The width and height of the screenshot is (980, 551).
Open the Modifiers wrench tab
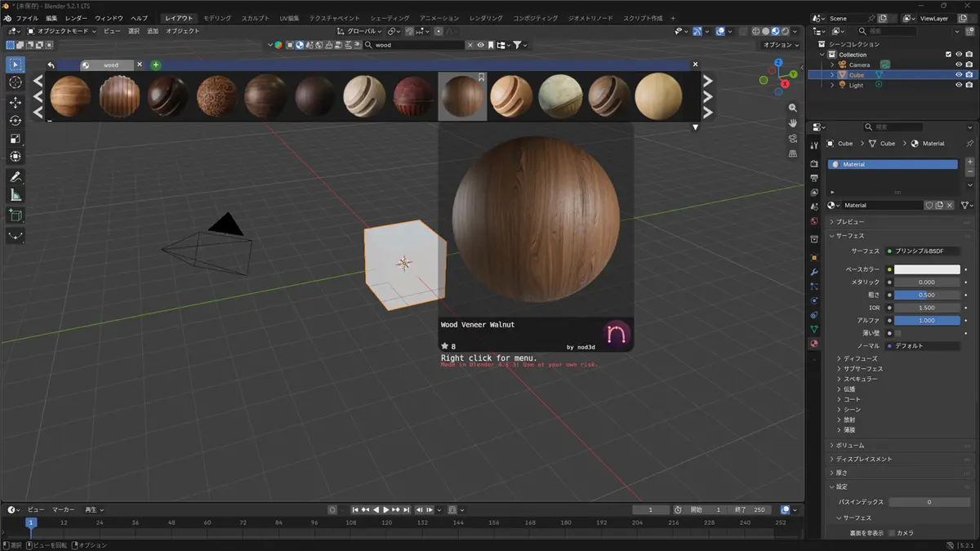pos(813,272)
